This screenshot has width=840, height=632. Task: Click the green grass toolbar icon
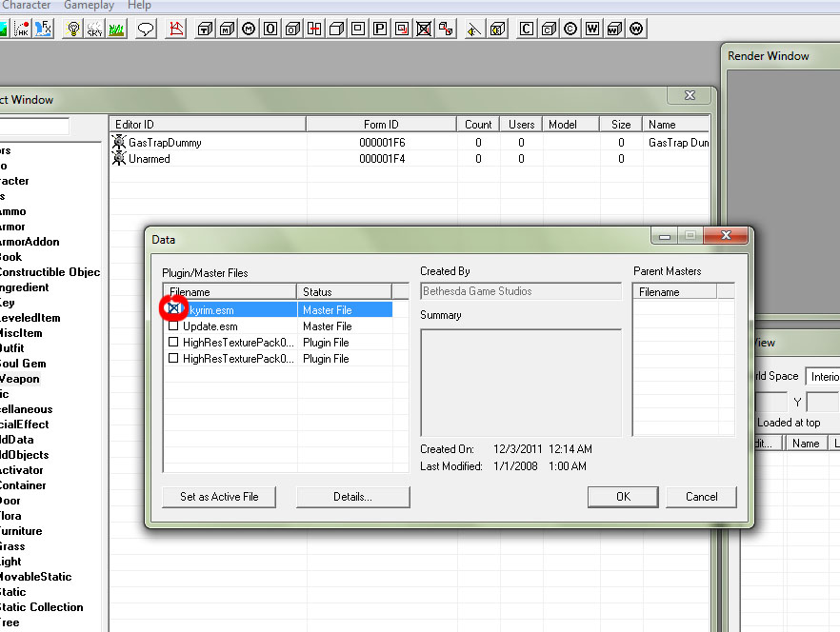click(116, 29)
